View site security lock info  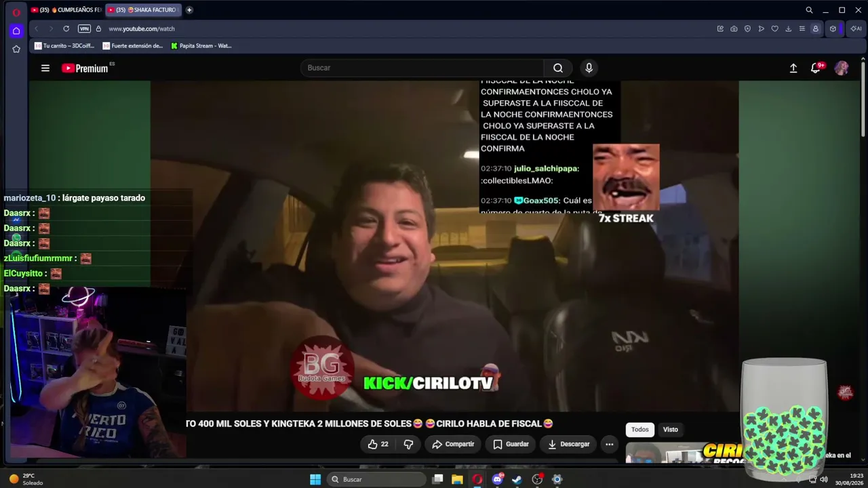coord(98,28)
